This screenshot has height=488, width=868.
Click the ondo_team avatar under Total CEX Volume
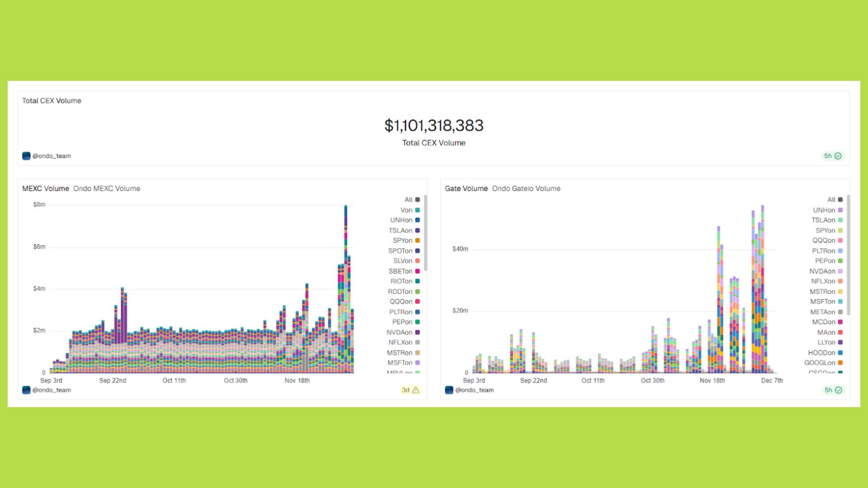[x=26, y=156]
